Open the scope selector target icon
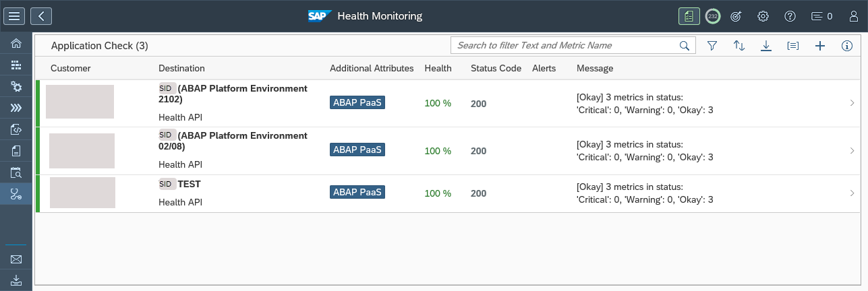Viewport: 868px width, 291px height. (737, 16)
